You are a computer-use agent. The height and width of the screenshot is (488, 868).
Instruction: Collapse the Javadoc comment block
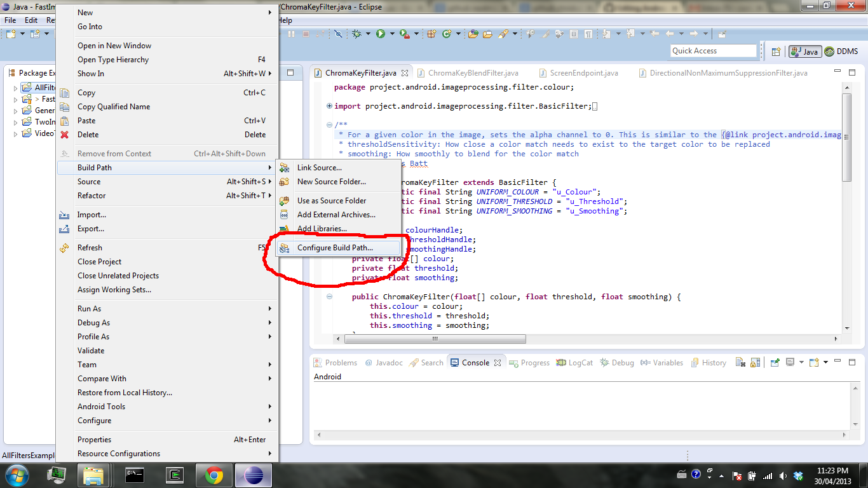tap(329, 125)
